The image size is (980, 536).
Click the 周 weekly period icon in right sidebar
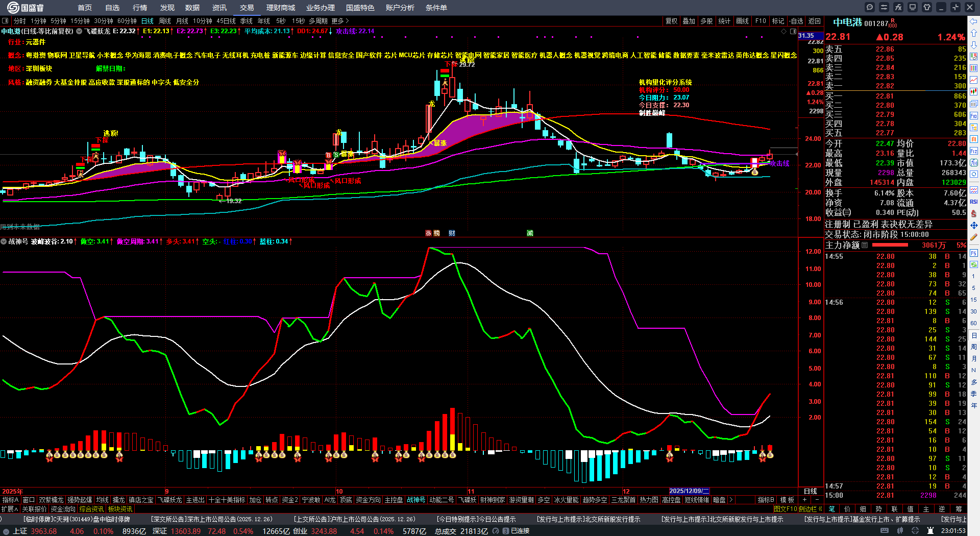[974, 347]
